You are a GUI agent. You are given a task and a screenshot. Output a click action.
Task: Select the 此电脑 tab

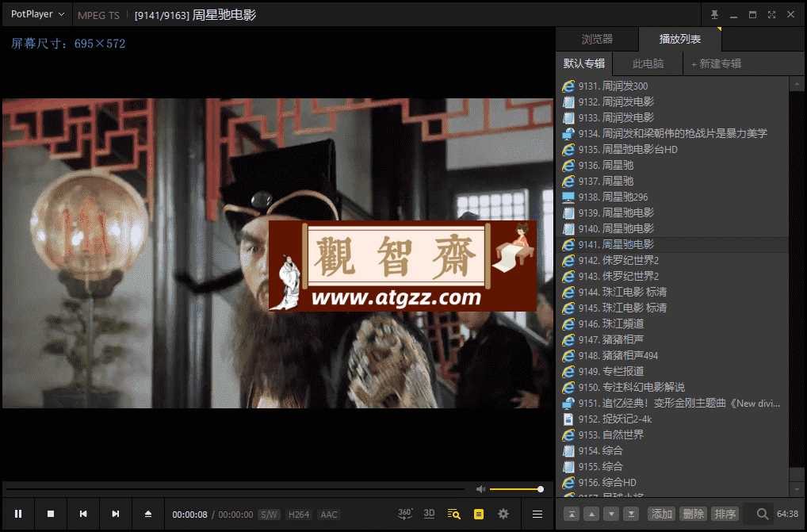coord(648,63)
